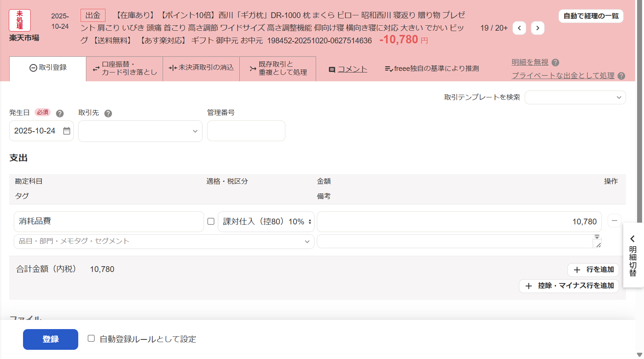Switch to 未決済取引の消込 tab
644x359 pixels.
(x=201, y=69)
